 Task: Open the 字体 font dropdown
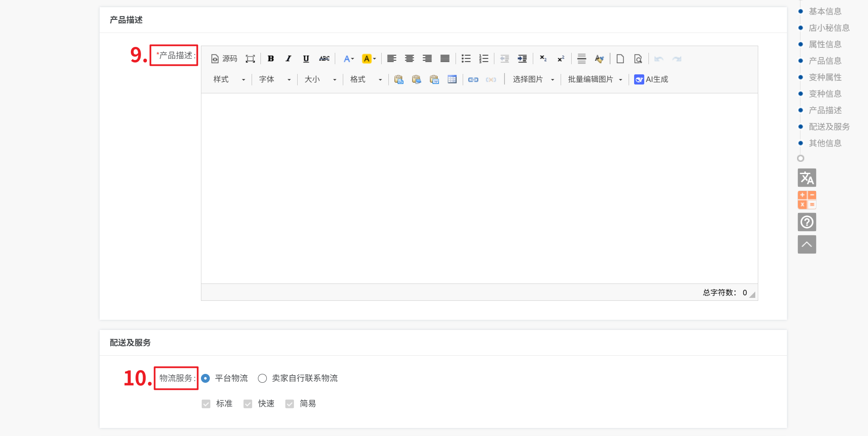click(274, 79)
